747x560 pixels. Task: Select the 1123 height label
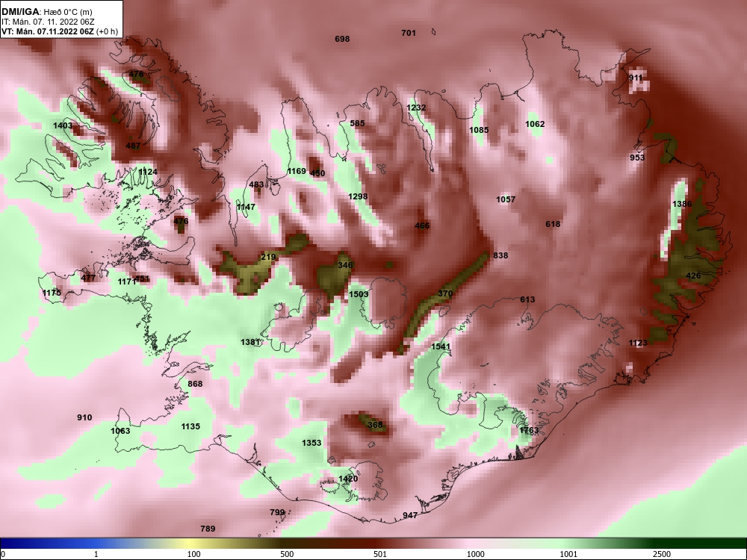click(x=638, y=343)
